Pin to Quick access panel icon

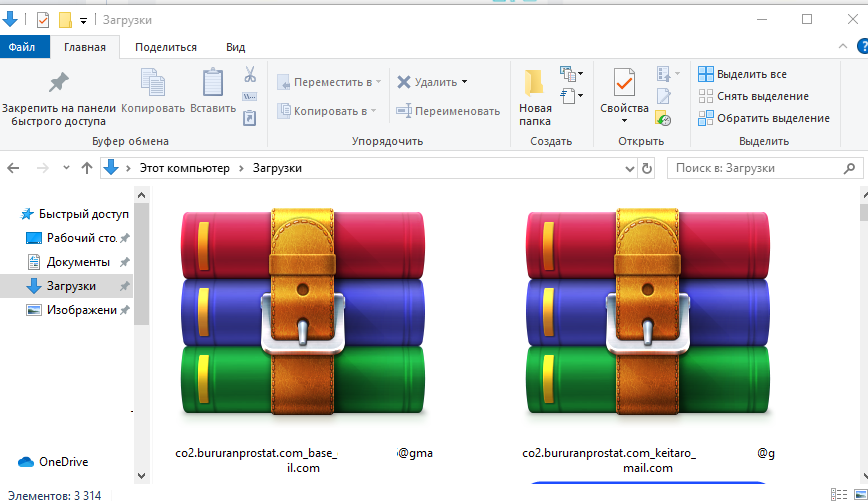pyautogui.click(x=59, y=83)
